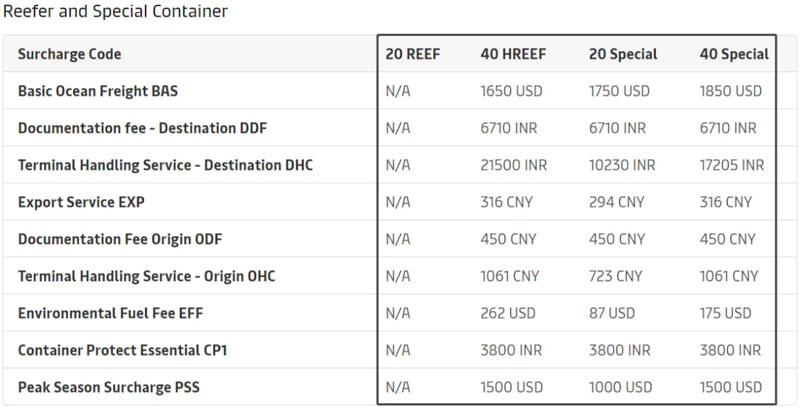The width and height of the screenshot is (800, 408).
Task: Click the Reefer and Special Container heading
Action: (115, 13)
